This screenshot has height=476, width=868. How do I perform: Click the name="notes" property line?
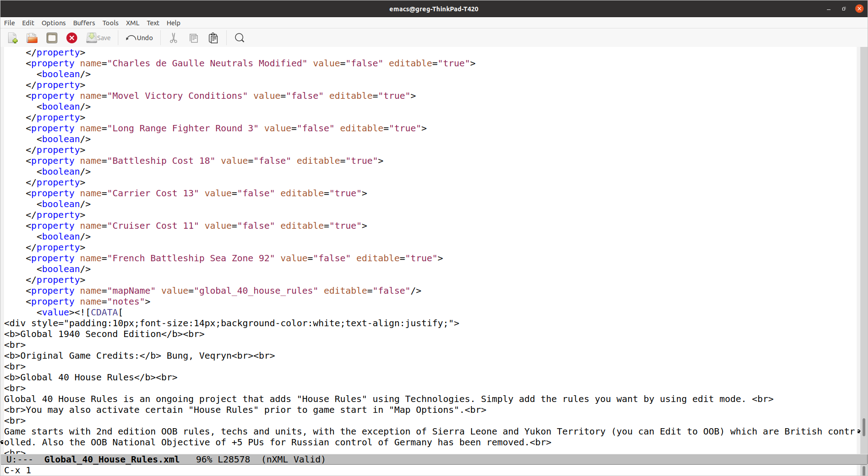pos(88,301)
